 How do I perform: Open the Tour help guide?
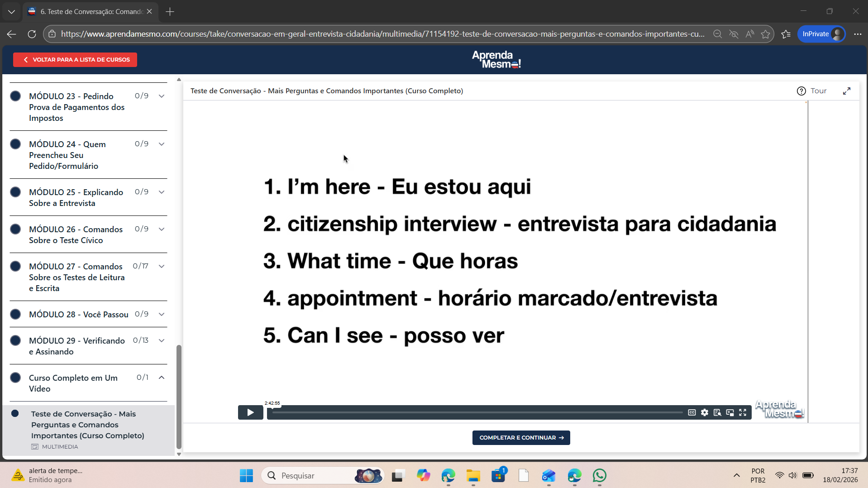point(812,91)
